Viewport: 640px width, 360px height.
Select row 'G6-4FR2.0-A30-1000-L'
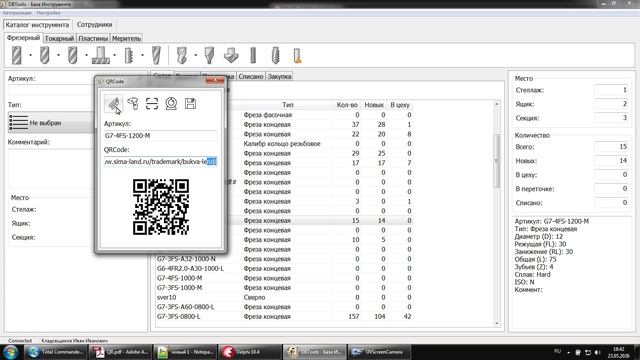coord(284,269)
